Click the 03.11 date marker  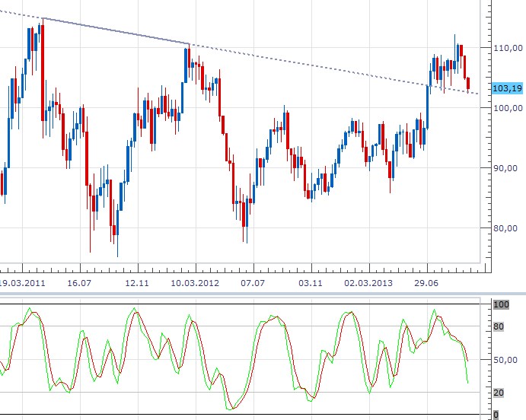click(311, 282)
